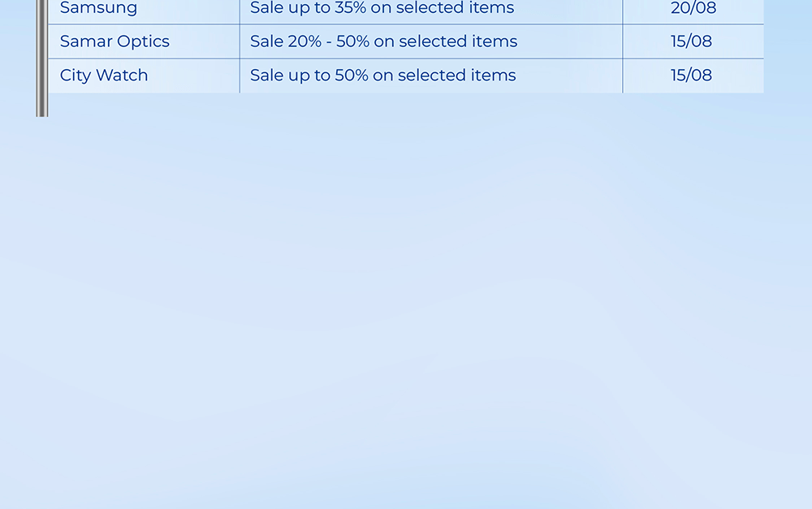Viewport: 812px width, 509px height.
Task: Click the word Sale in the Samsung row
Action: click(266, 9)
